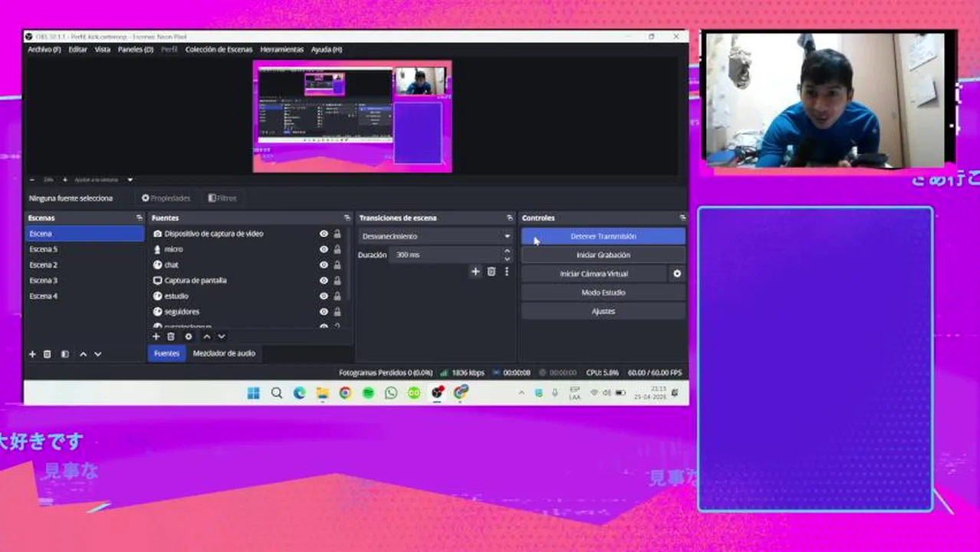Open OBS Studio icon in taskbar
This screenshot has width=980, height=552.
437,393
